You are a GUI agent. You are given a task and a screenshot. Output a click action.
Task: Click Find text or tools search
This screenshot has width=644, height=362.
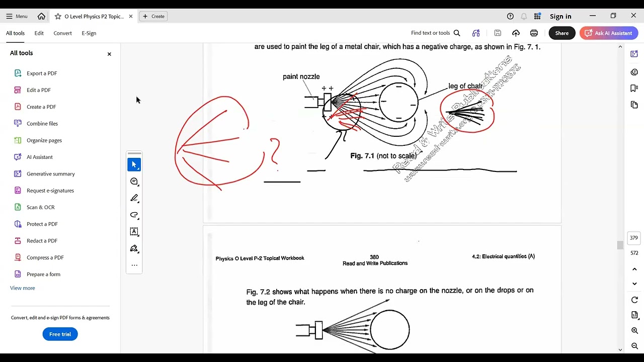coord(436,33)
